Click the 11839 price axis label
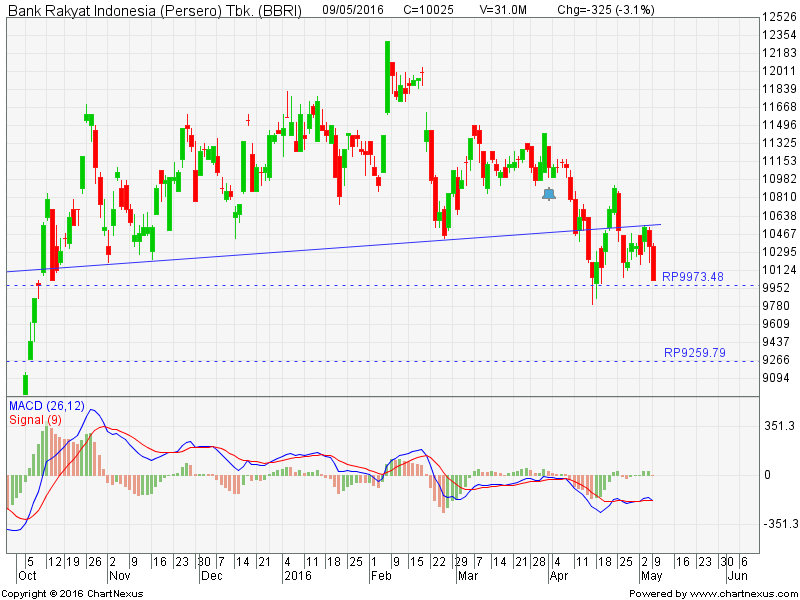 pos(779,89)
